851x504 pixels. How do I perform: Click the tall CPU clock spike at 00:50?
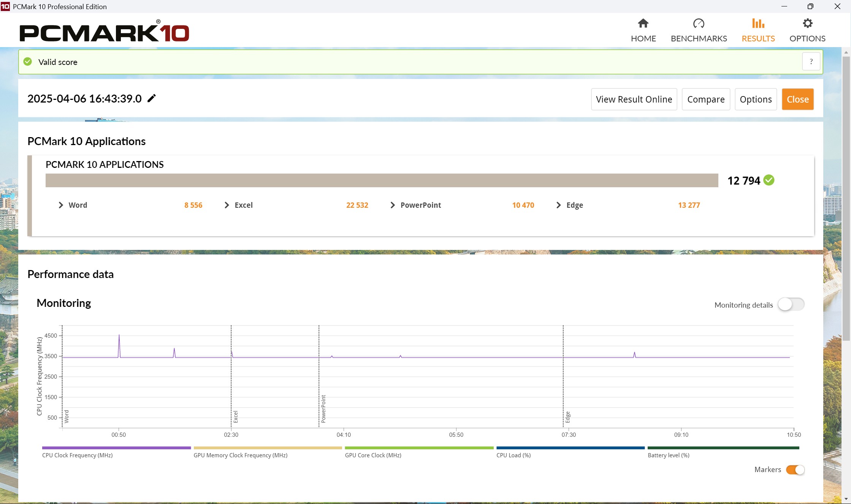[119, 346]
